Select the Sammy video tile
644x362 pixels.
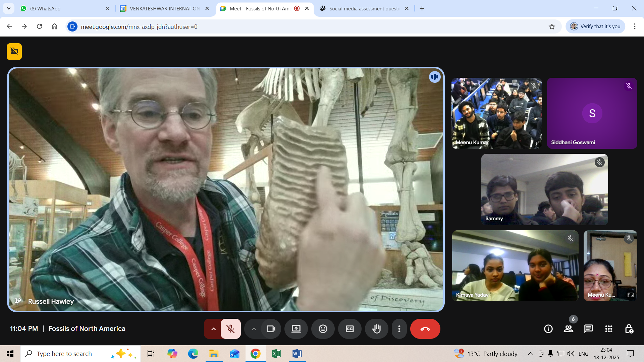tap(544, 189)
